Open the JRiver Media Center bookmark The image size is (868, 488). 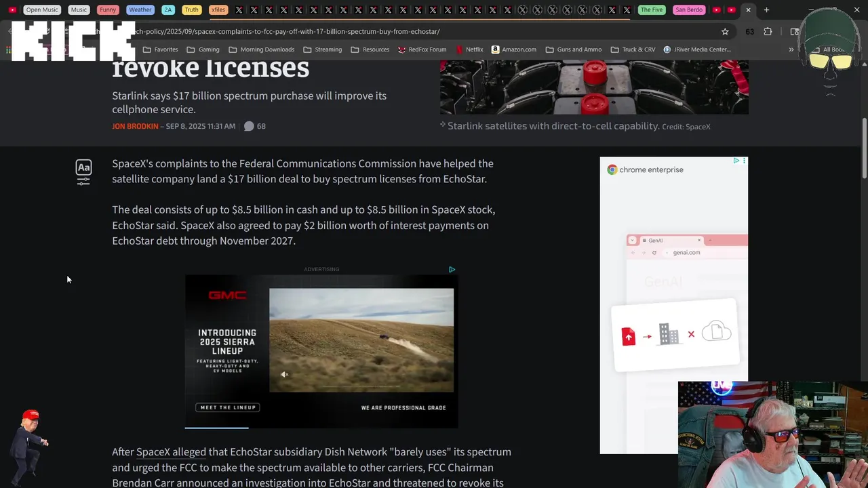coord(697,49)
